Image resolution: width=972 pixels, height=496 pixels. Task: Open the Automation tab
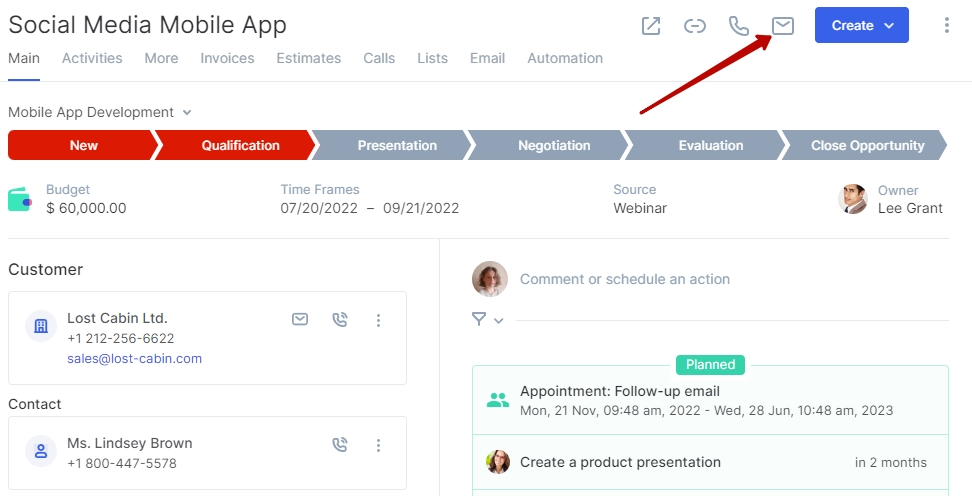pyautogui.click(x=565, y=58)
